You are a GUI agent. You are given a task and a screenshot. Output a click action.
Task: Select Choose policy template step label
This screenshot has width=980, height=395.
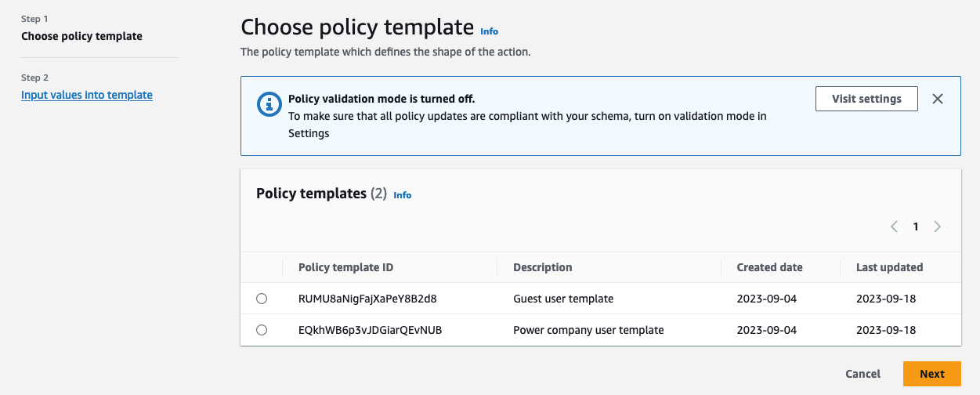coord(81,36)
